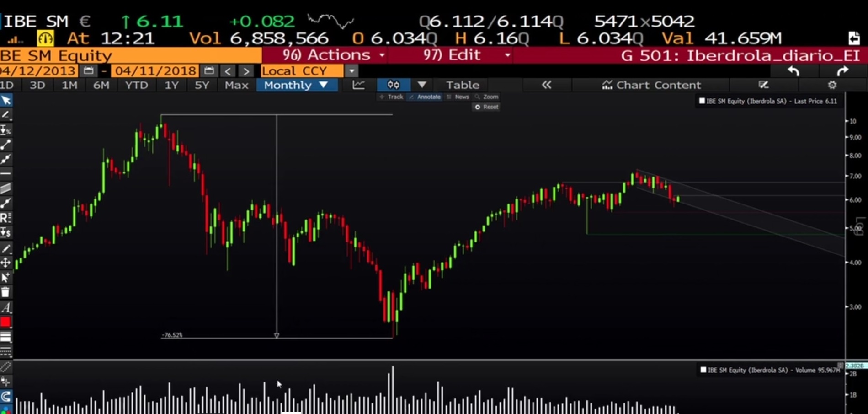The image size is (868, 414).
Task: Select the YTD time range
Action: pos(136,85)
